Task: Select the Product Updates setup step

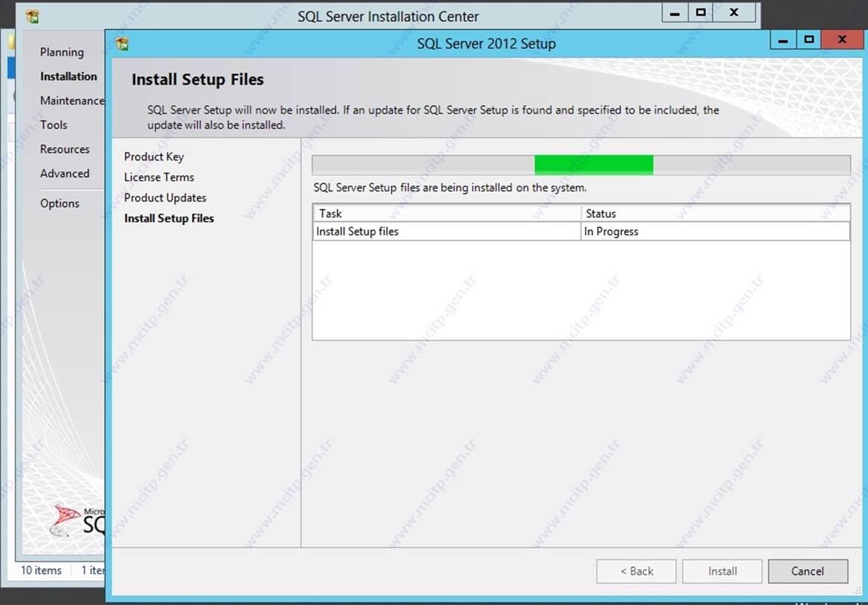Action: (165, 198)
